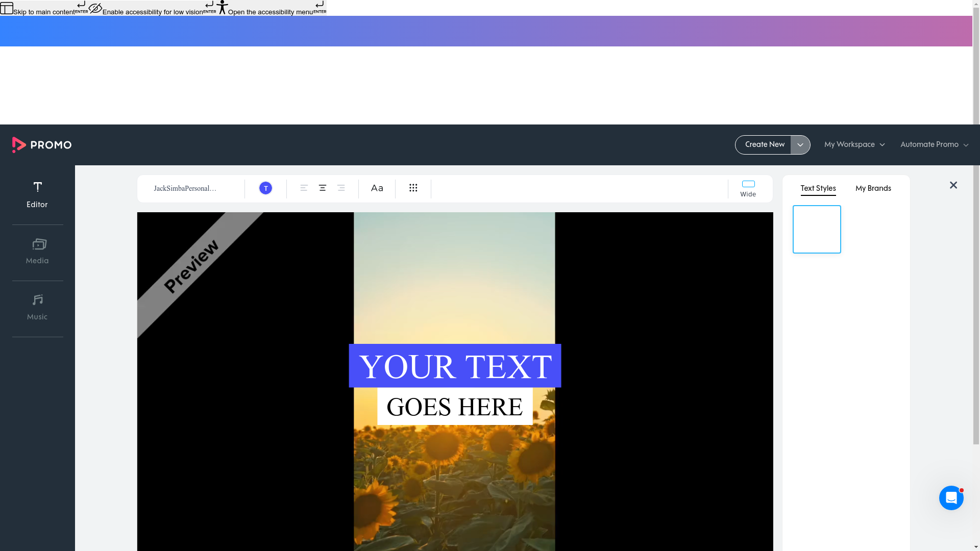Click the grid position icon
980x551 pixels.
click(413, 188)
